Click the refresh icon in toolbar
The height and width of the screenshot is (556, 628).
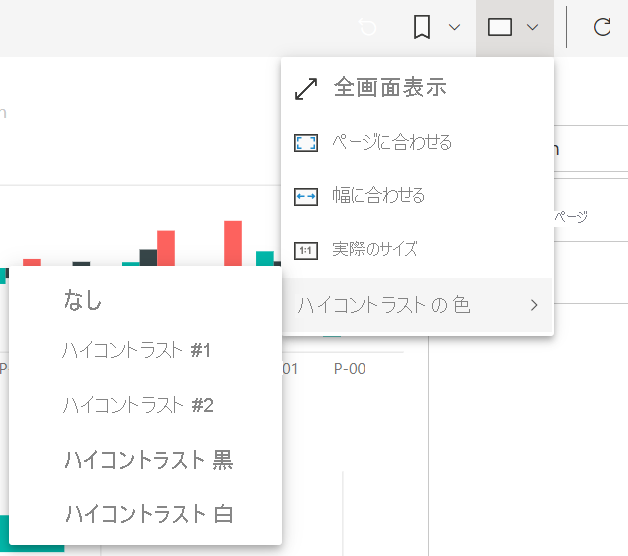[602, 27]
